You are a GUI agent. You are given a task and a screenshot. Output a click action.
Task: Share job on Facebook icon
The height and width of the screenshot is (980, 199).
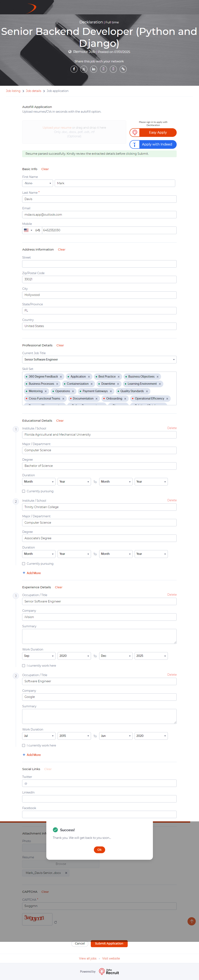(x=74, y=69)
